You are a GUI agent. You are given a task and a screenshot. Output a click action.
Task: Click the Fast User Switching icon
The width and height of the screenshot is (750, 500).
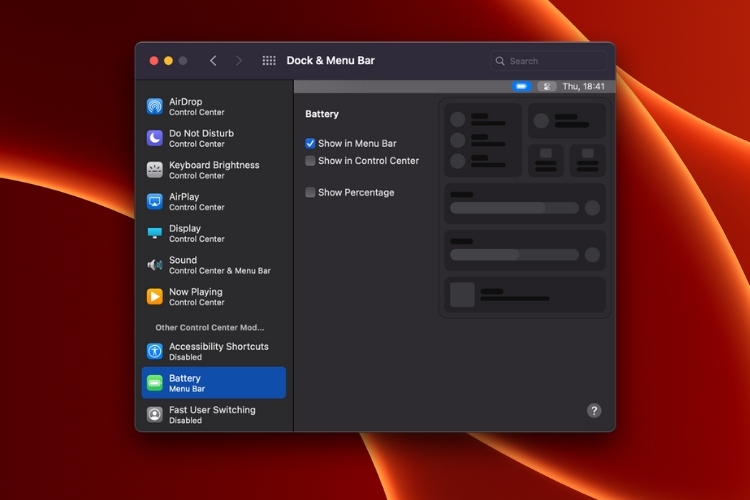point(155,414)
